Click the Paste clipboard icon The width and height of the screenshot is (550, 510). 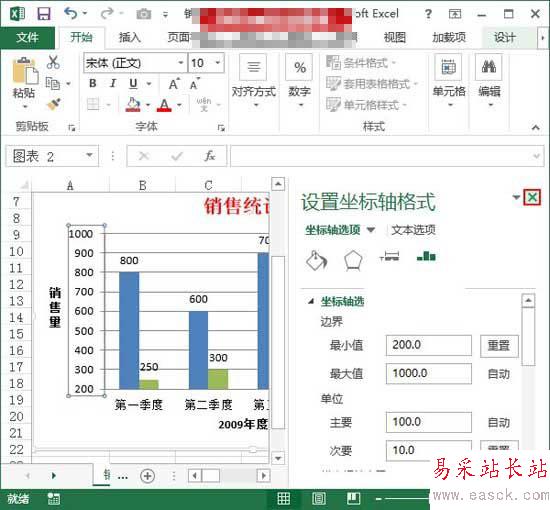(x=25, y=71)
